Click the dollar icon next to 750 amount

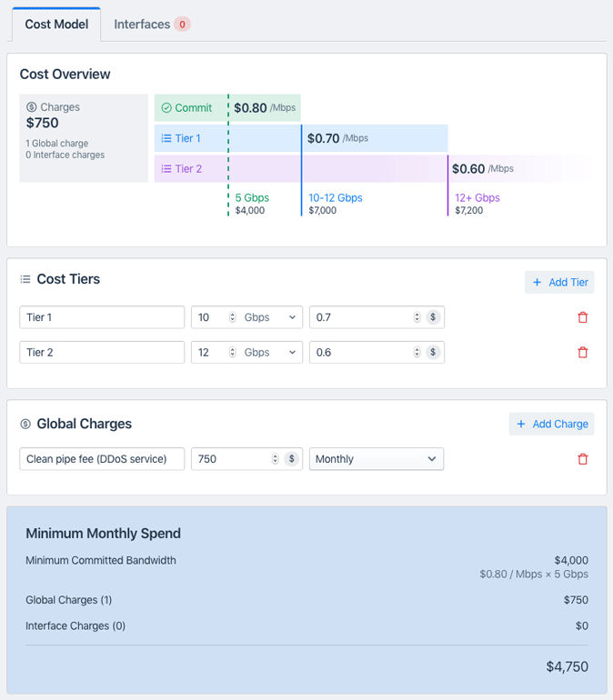tap(291, 459)
